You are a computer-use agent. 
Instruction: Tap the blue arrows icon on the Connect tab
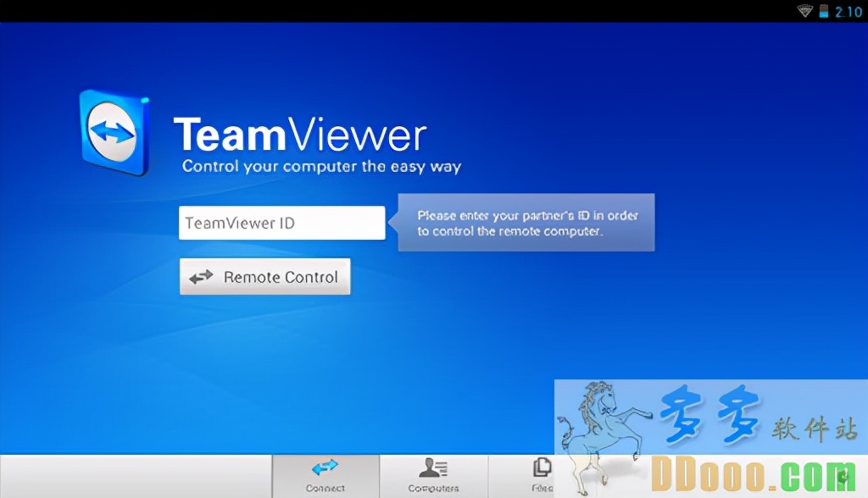(325, 467)
